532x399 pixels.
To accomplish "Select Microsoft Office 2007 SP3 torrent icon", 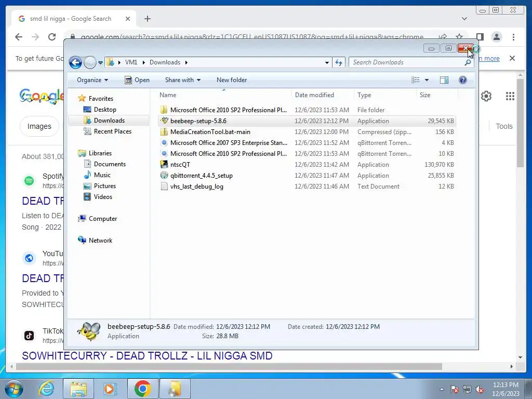I will (x=164, y=143).
